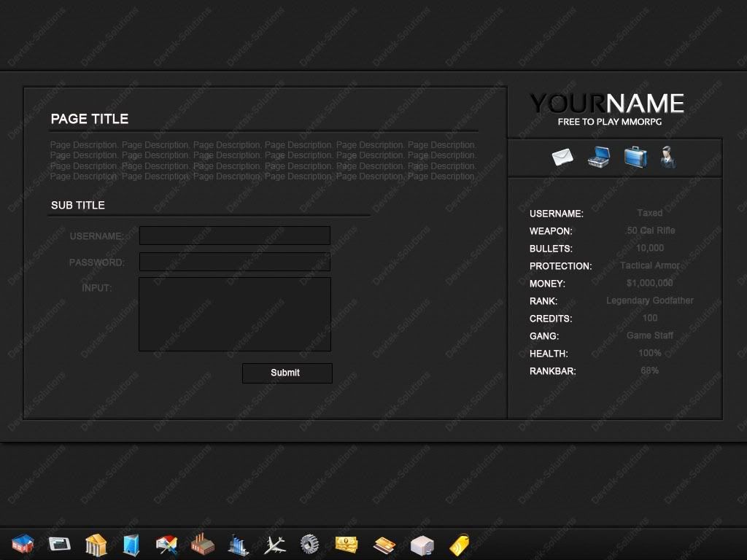
Task: Click the yellow price tag icon
Action: [459, 544]
